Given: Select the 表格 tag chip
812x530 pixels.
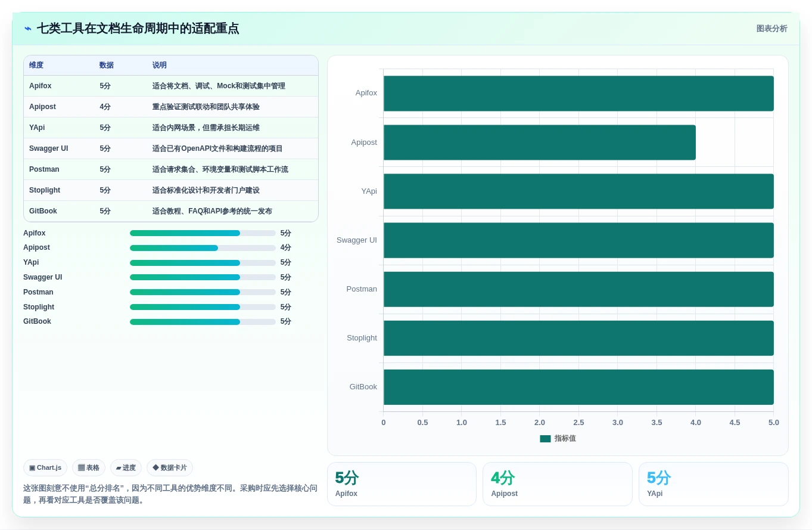Looking at the screenshot, I should pos(89,467).
